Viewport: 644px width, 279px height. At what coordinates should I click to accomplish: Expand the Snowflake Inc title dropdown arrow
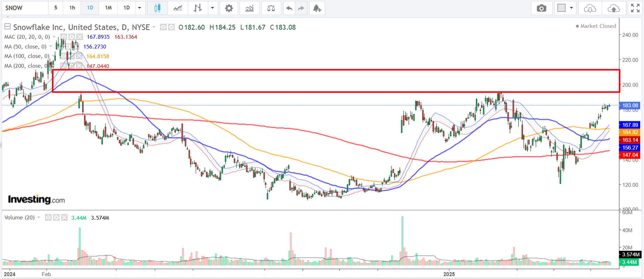coord(154,27)
